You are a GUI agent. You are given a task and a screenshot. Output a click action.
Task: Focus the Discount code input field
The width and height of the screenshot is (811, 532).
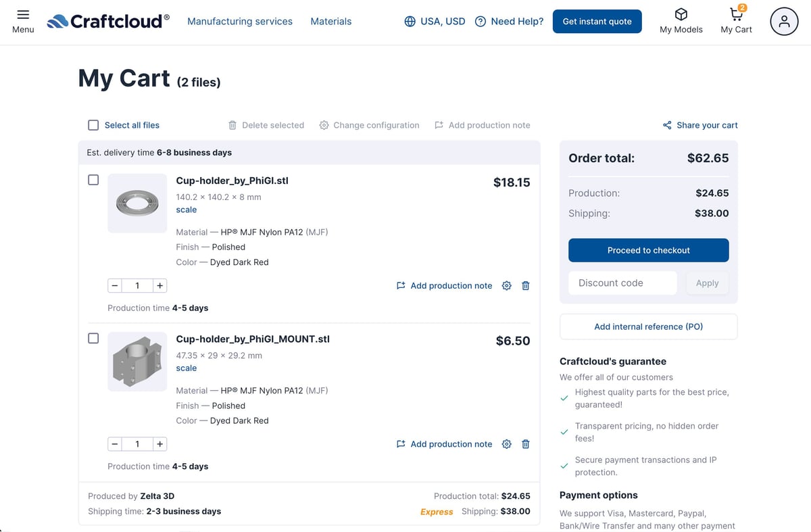pyautogui.click(x=622, y=283)
